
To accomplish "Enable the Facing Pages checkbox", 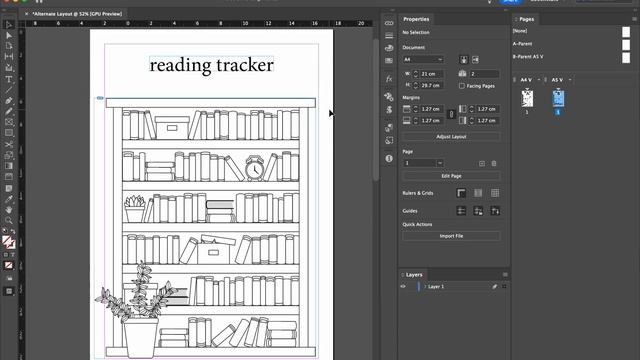I will pyautogui.click(x=462, y=86).
